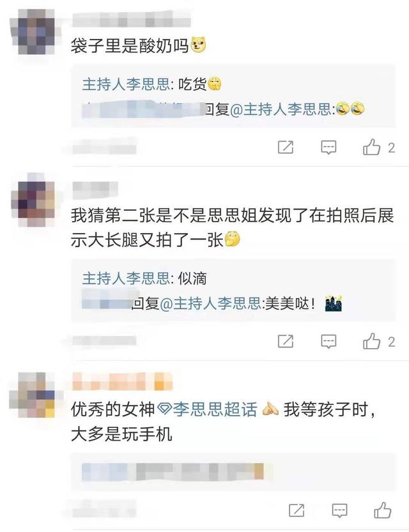The width and height of the screenshot is (409, 532).
Task: Tap @主持人李思思 mention before crying emojis
Action: tap(281, 109)
